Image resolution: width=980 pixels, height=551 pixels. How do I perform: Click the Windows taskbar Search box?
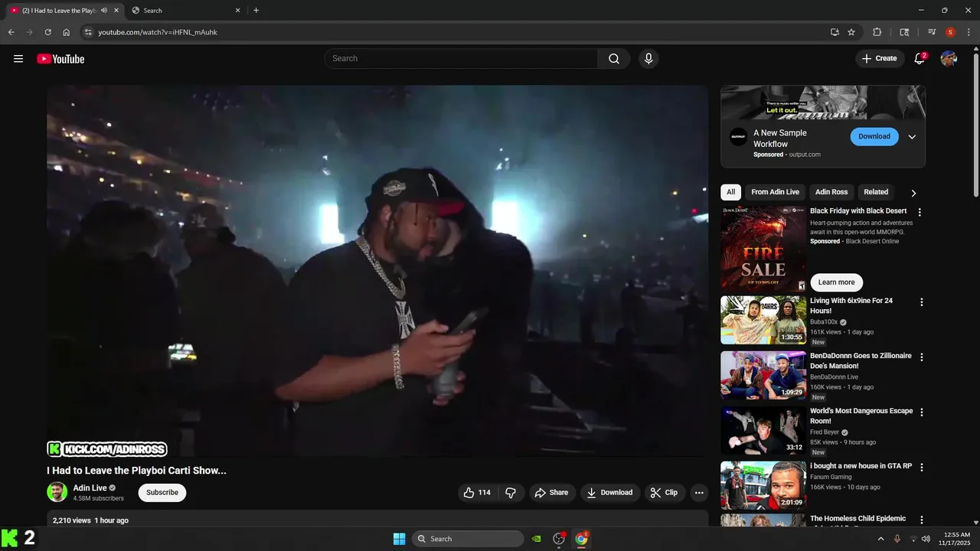pos(468,539)
